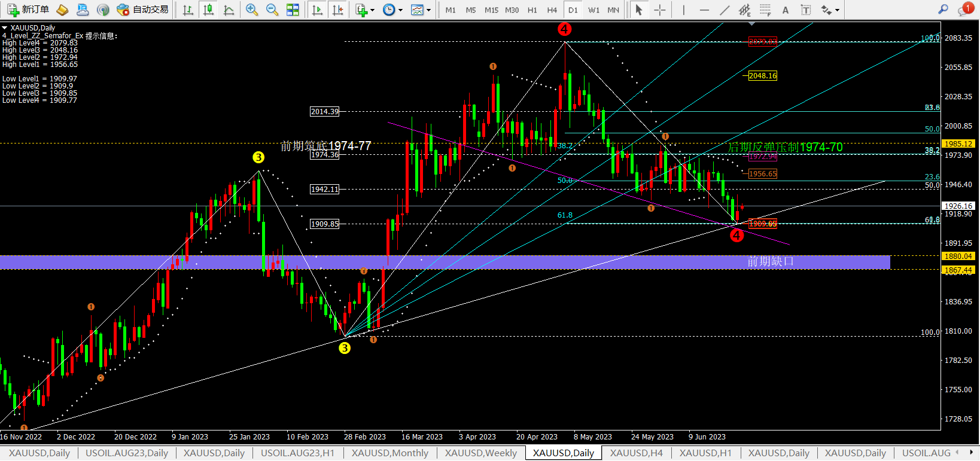Toggle chart auto scroll
Image resolution: width=980 pixels, height=461 pixels.
click(x=318, y=10)
